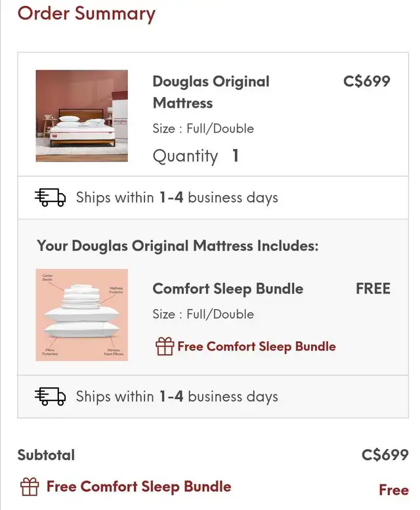Click the Subtotal C$699 amount
Screen dimensions: 420x510
tap(385, 455)
